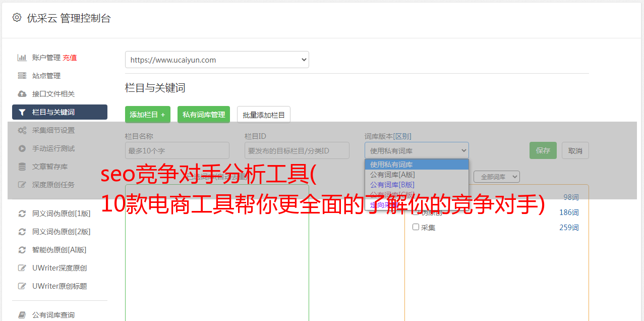Click the 栏目与关键词 page heading
644x321 pixels.
coord(155,88)
